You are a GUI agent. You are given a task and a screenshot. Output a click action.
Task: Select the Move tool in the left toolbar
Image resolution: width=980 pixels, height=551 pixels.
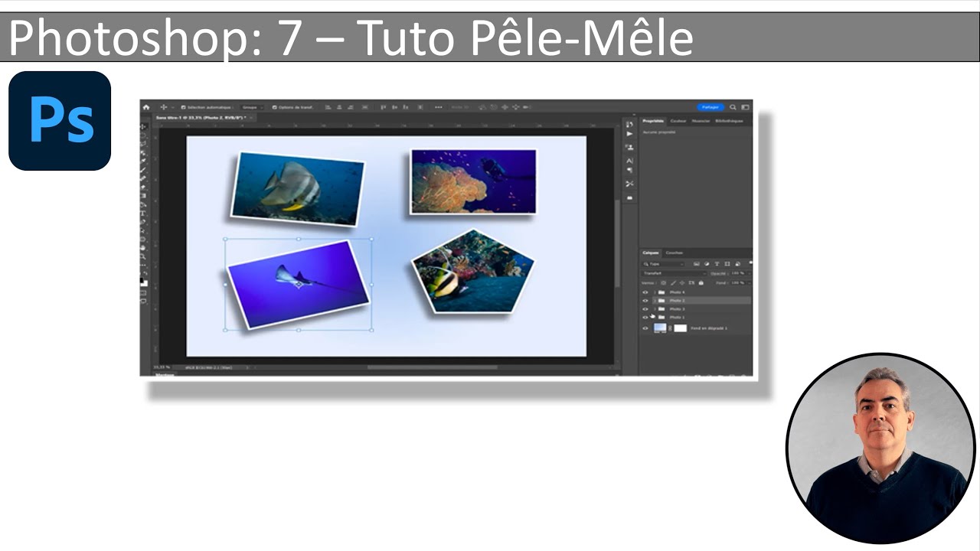coord(143,126)
